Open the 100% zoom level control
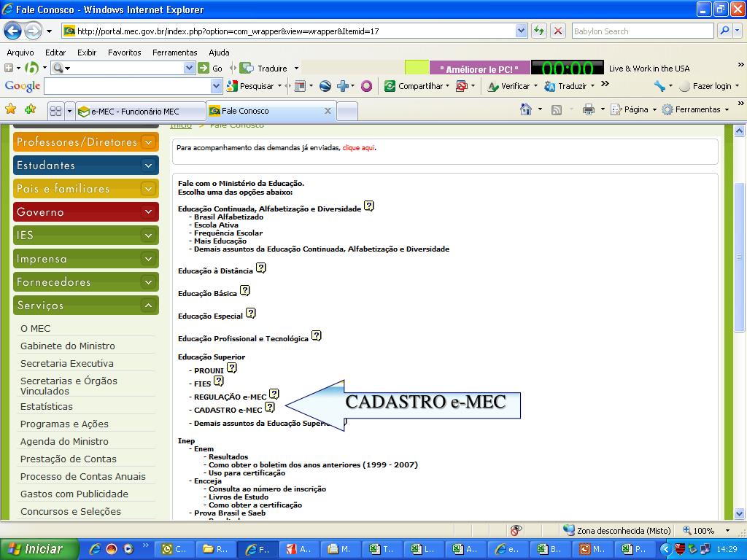The image size is (747, 560). tap(706, 531)
